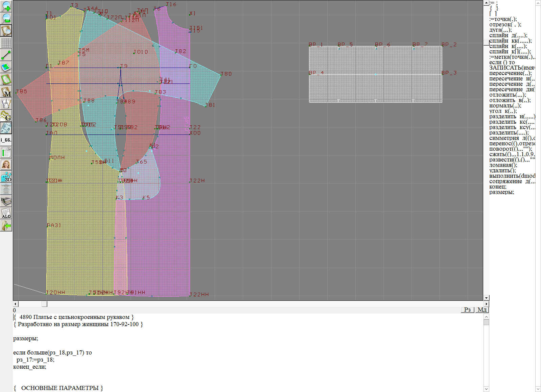Toggle the grid display icon

point(6,43)
